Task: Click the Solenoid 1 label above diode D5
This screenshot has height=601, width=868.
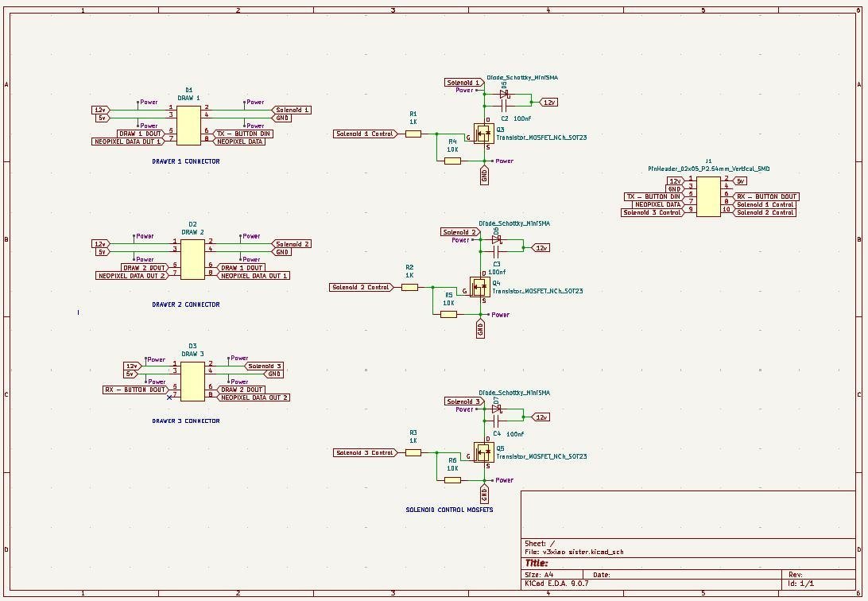Action: [x=464, y=83]
